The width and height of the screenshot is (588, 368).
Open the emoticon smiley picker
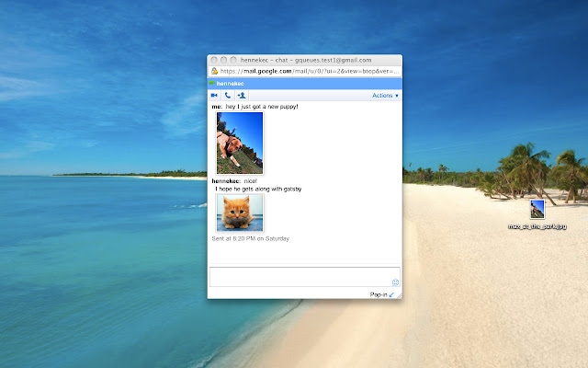tap(395, 282)
